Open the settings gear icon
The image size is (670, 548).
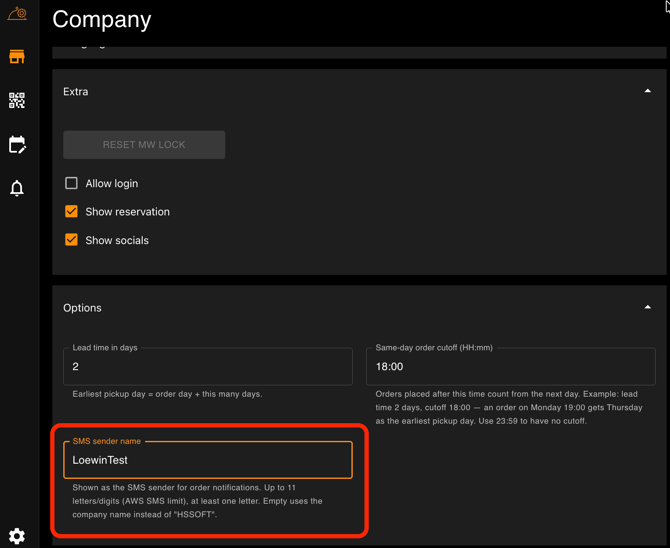click(17, 536)
